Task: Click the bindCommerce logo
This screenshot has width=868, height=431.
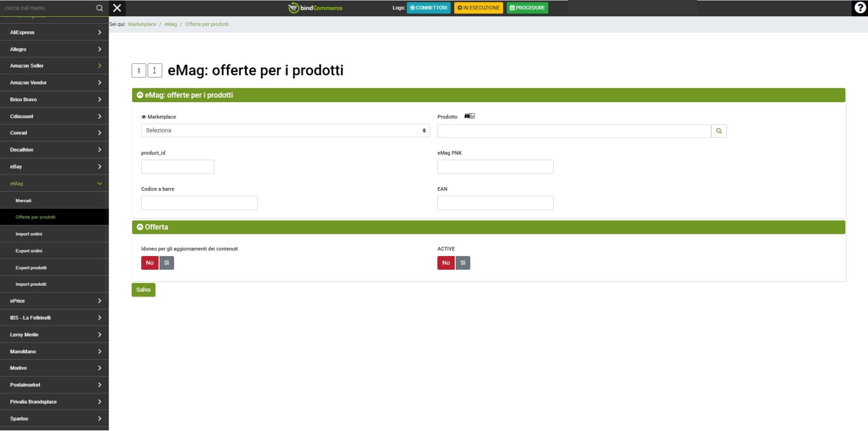Action: (315, 8)
